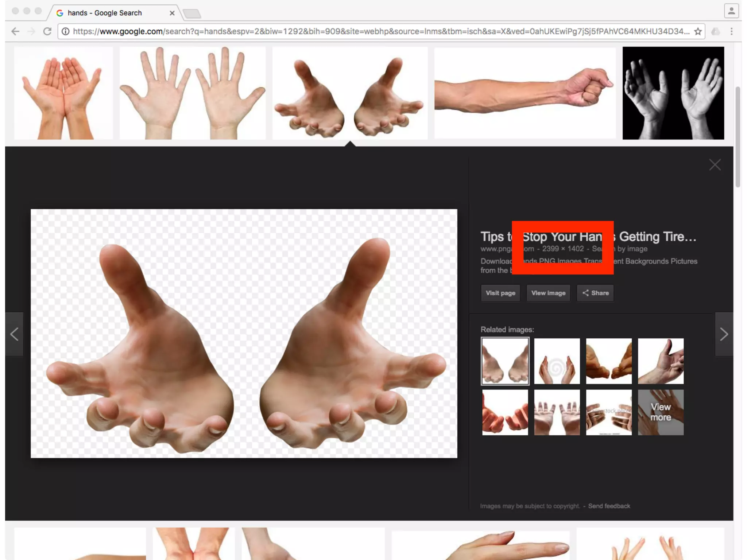Go to previous image with left arrow
The width and height of the screenshot is (747, 560).
click(14, 334)
